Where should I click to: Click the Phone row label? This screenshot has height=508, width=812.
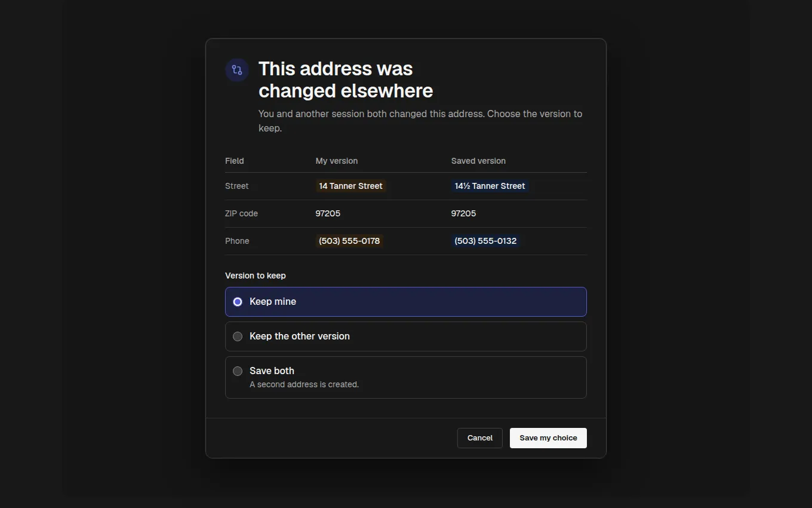point(237,241)
